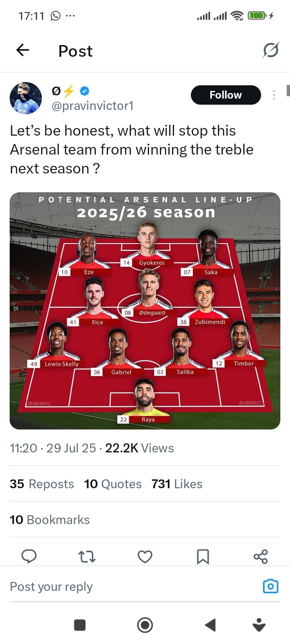Image resolution: width=290 pixels, height=644 pixels.
Task: Open the Arsenal line-up image
Action: click(145, 311)
